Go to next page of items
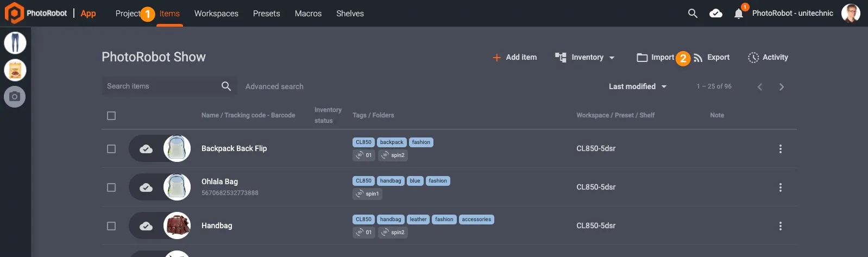The width and height of the screenshot is (868, 257). tap(782, 87)
